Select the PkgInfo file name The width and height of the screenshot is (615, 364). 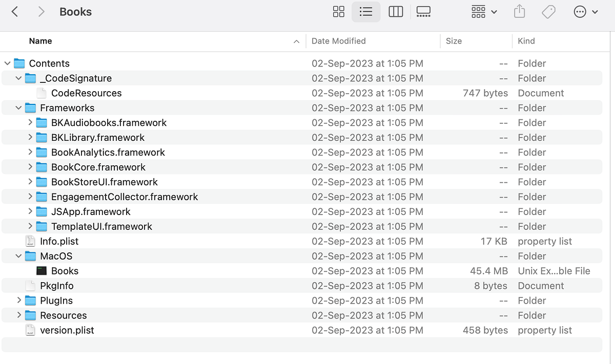(57, 286)
